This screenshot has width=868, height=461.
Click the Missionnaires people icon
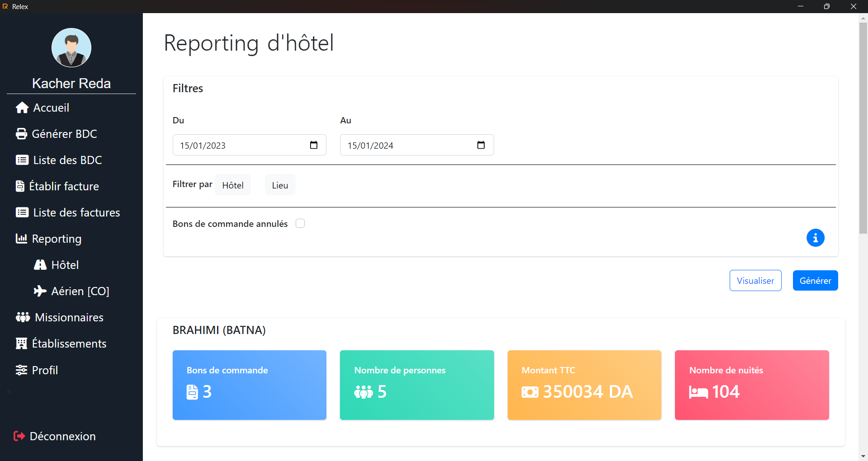click(23, 317)
